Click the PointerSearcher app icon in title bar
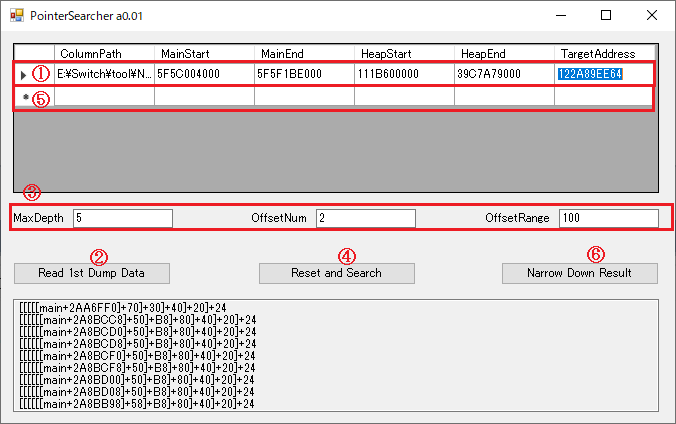Screen dimensions: 676x424 click(17, 16)
